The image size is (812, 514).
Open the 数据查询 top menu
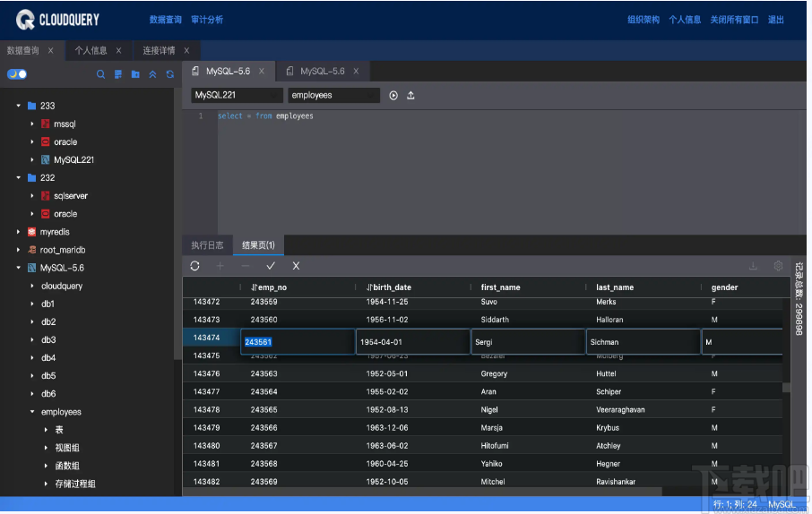click(165, 20)
